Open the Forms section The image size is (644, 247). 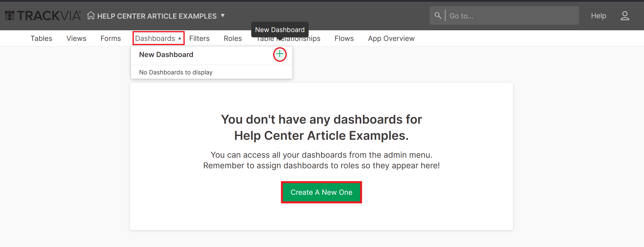pyautogui.click(x=110, y=38)
